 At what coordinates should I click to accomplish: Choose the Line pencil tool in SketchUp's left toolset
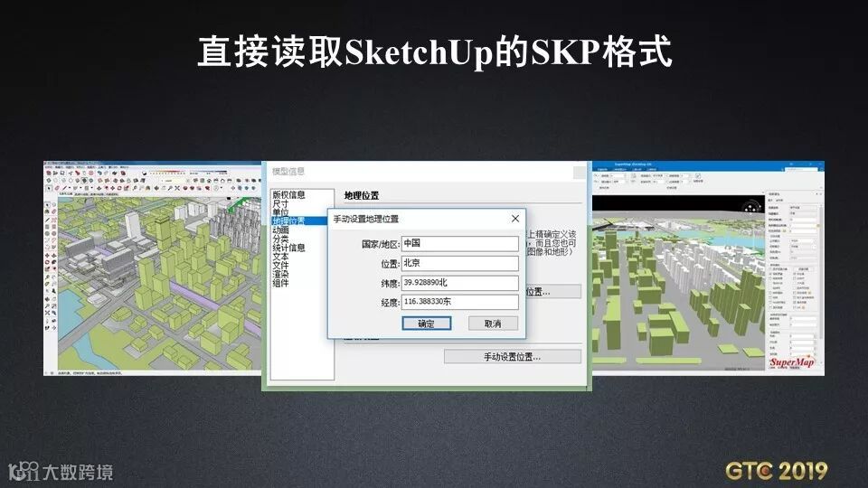click(x=47, y=220)
